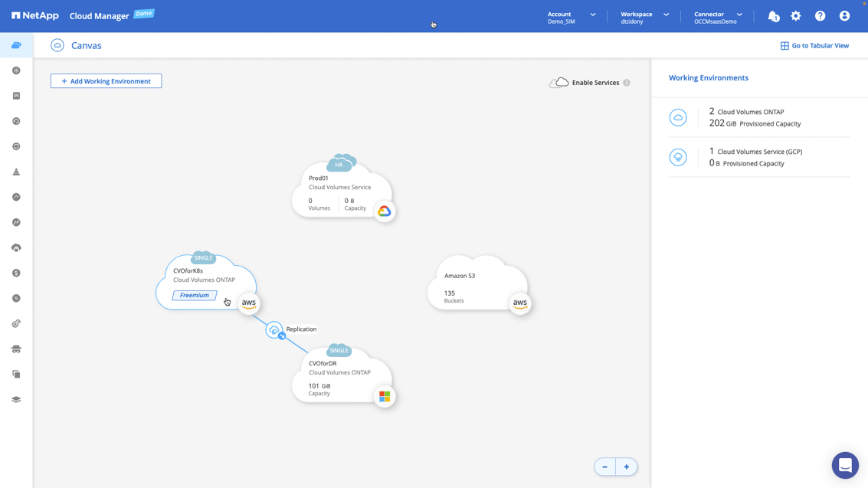Open the chat support widget
This screenshot has width=868, height=488.
[x=845, y=465]
